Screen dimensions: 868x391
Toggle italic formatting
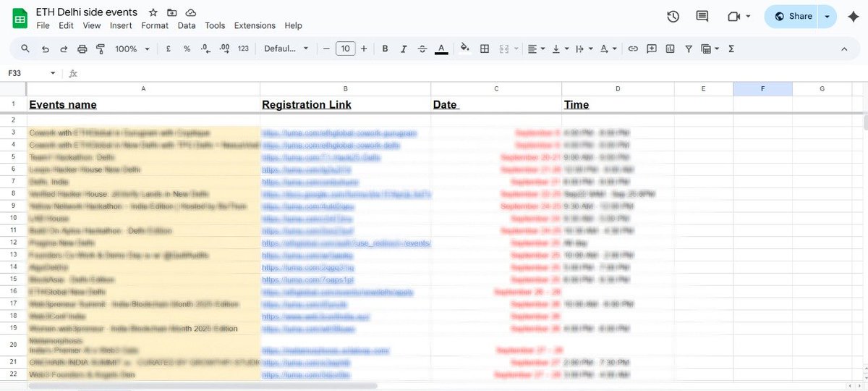point(404,49)
